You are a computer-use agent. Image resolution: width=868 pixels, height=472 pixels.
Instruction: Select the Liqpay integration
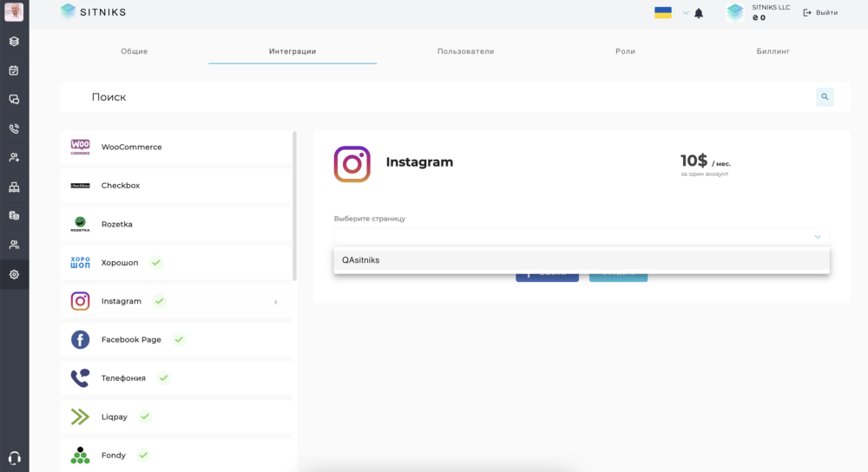(x=176, y=416)
